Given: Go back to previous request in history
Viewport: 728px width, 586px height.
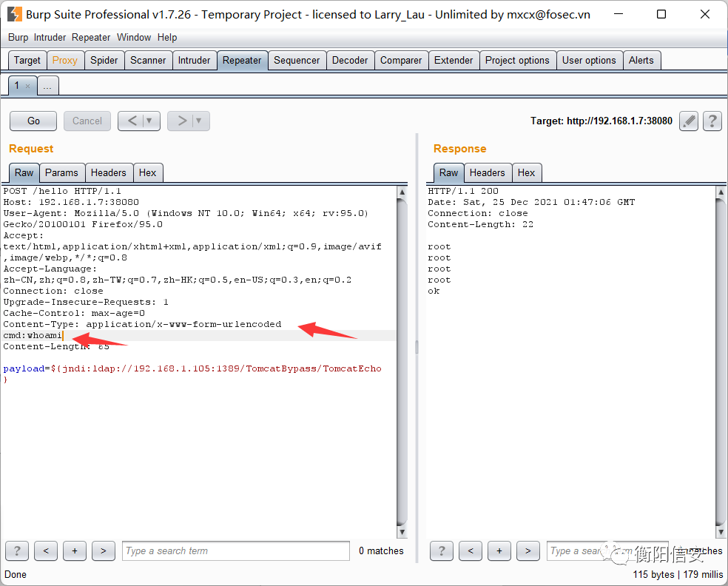Looking at the screenshot, I should pos(132,121).
